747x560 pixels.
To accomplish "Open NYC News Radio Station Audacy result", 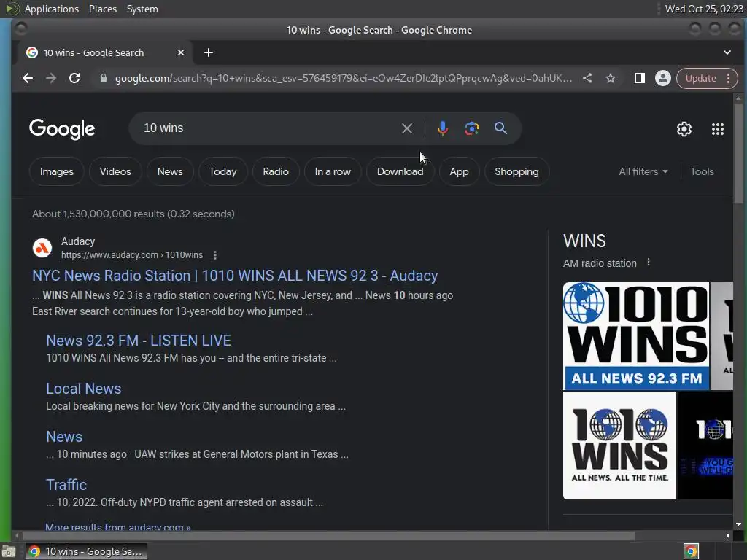I will click(235, 276).
